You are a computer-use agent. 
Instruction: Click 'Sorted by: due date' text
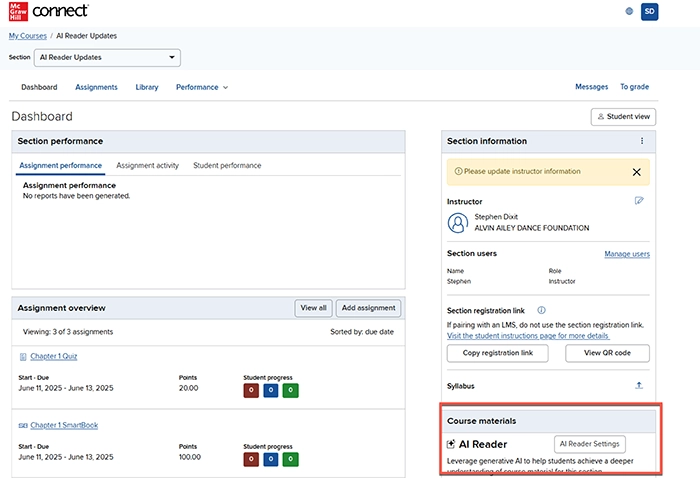pyautogui.click(x=362, y=332)
